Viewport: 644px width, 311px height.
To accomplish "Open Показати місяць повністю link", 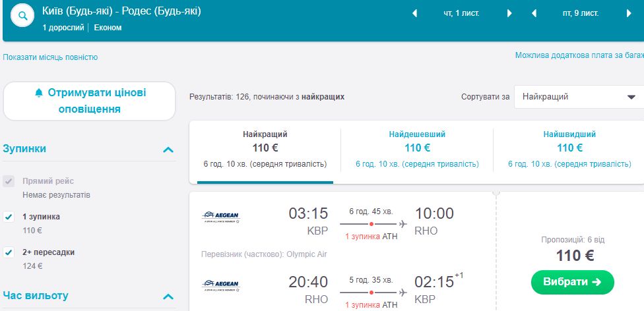I will [51, 57].
